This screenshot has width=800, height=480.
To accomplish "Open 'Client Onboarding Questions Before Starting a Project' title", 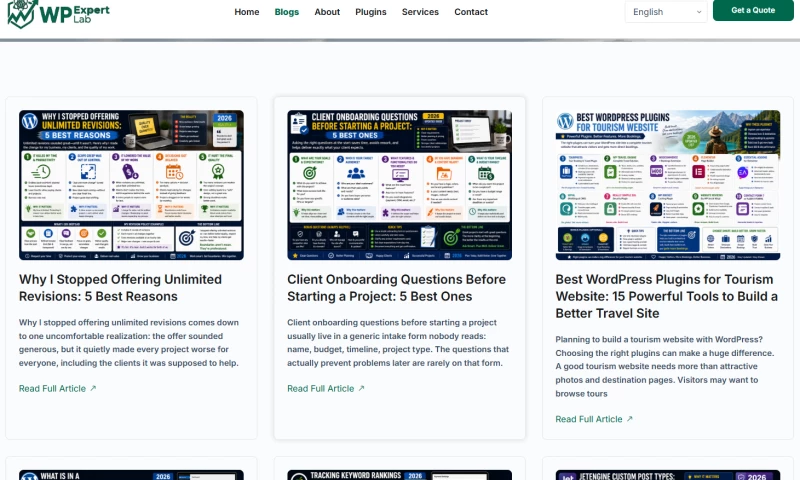I will (396, 288).
